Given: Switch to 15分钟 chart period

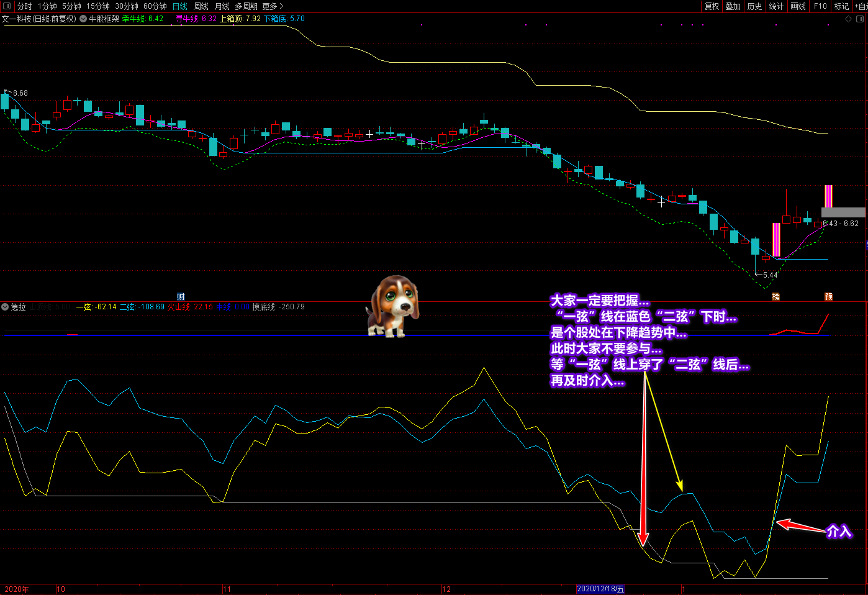Looking at the screenshot, I should 98,6.
